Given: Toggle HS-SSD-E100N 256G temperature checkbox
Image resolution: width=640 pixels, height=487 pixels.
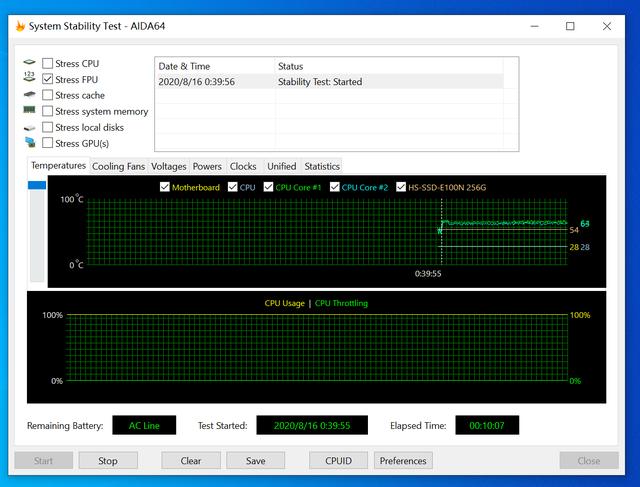Looking at the screenshot, I should 401,187.
